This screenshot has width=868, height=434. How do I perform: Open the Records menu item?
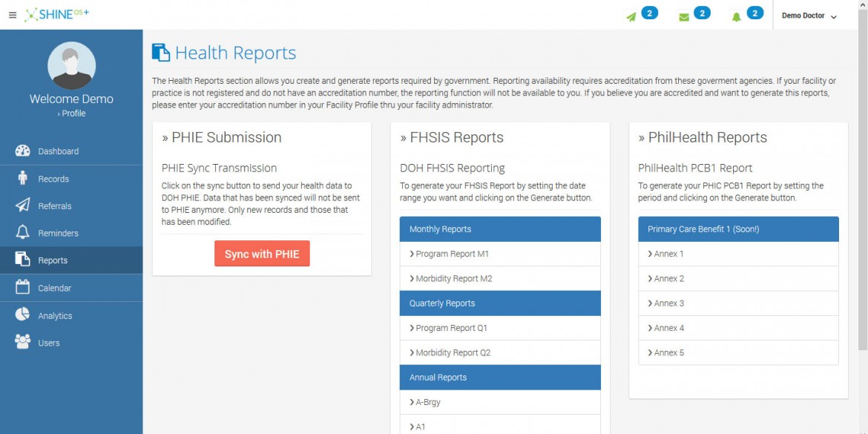click(71, 179)
